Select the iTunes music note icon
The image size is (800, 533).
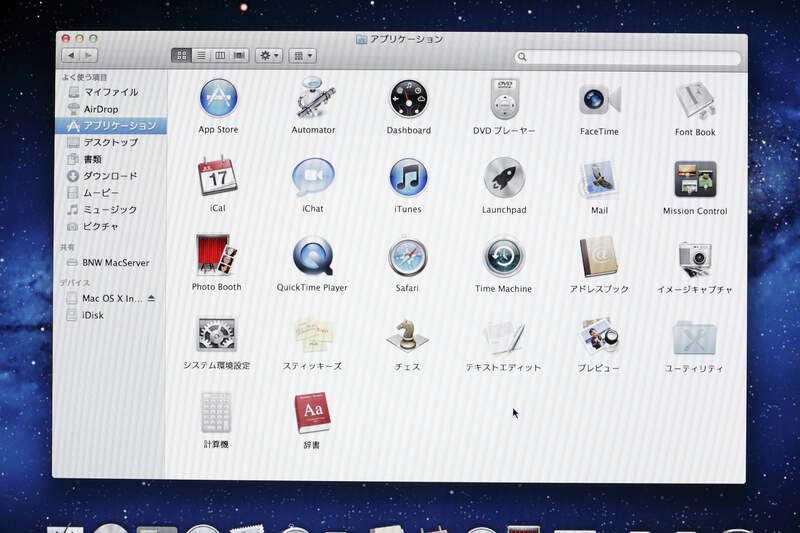[408, 178]
